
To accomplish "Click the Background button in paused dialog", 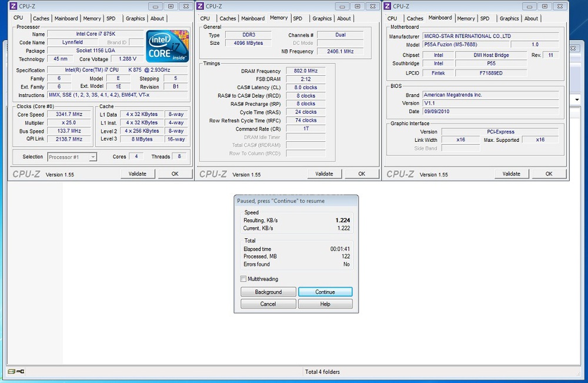I will [x=268, y=292].
